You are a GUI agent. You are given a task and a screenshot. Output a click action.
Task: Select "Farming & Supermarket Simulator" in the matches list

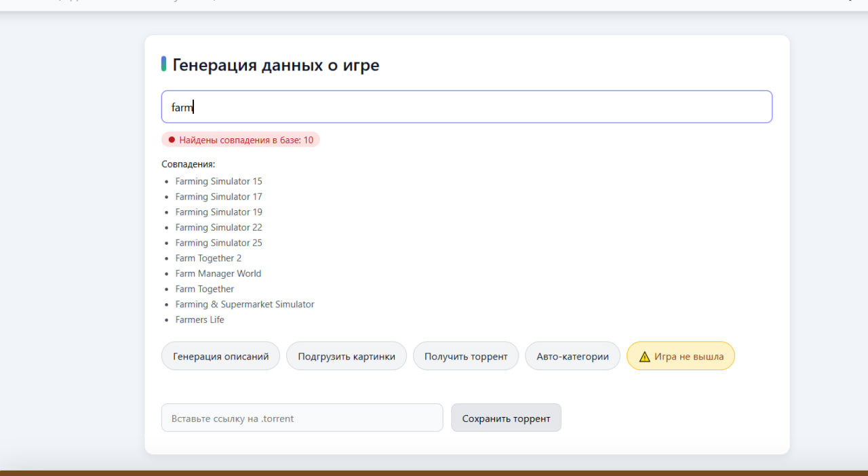click(245, 304)
